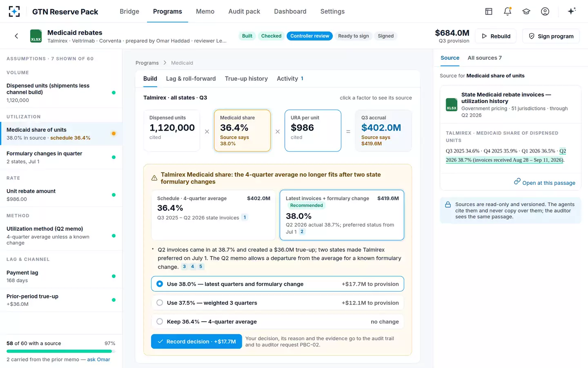Select Use 38.0% latest quarters option
Image resolution: width=588 pixels, height=368 pixels.
[278, 284]
